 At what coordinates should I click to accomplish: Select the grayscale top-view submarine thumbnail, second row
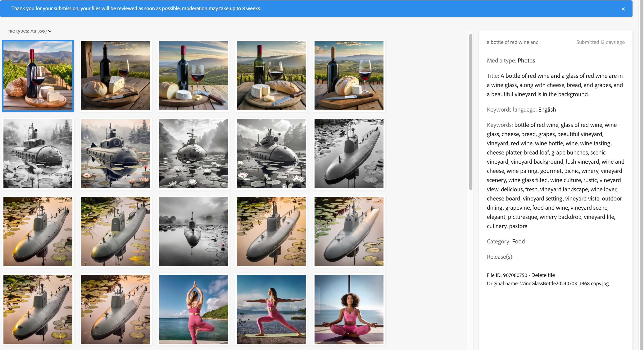[349, 154]
